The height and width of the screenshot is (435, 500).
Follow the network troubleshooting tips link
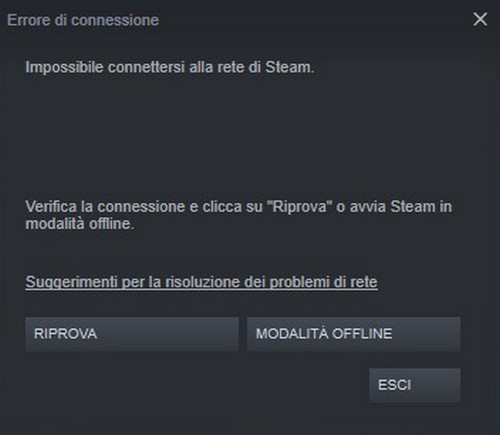point(201,282)
